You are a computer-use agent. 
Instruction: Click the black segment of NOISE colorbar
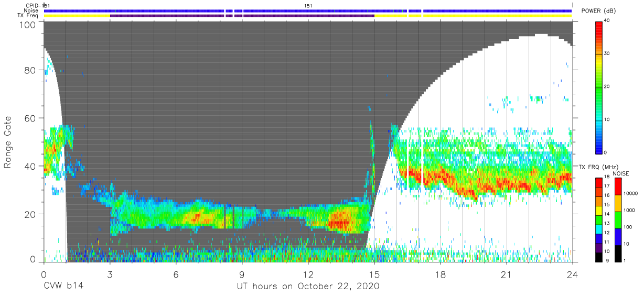618,253
